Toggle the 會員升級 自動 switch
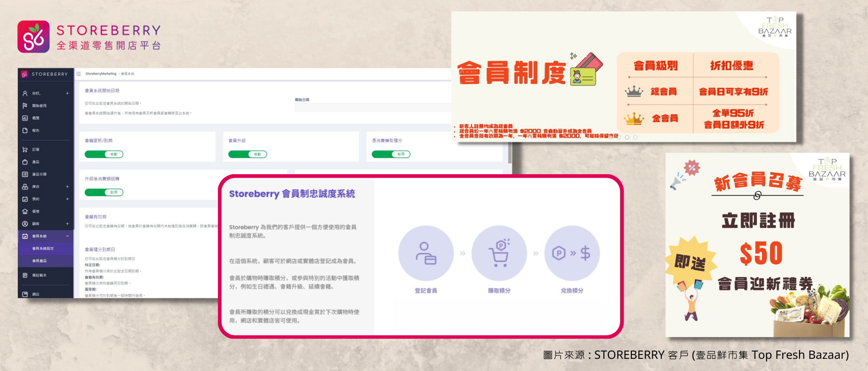This screenshot has height=371, width=868. (248, 154)
